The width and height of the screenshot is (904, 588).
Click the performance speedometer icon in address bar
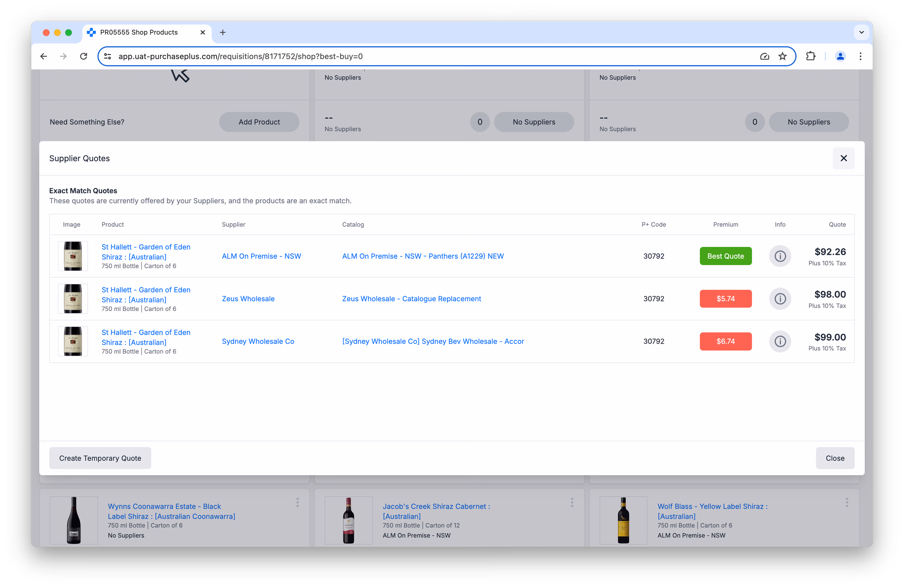coord(764,56)
